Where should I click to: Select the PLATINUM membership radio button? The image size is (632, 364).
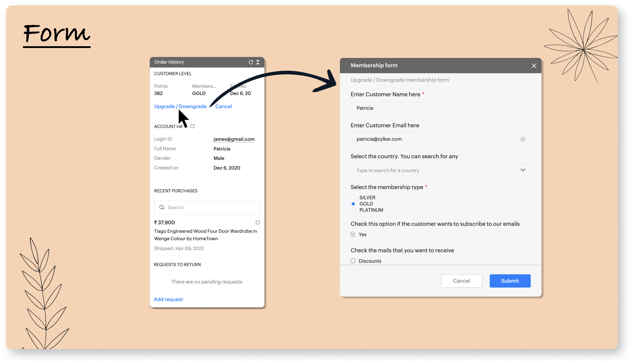[x=353, y=210]
